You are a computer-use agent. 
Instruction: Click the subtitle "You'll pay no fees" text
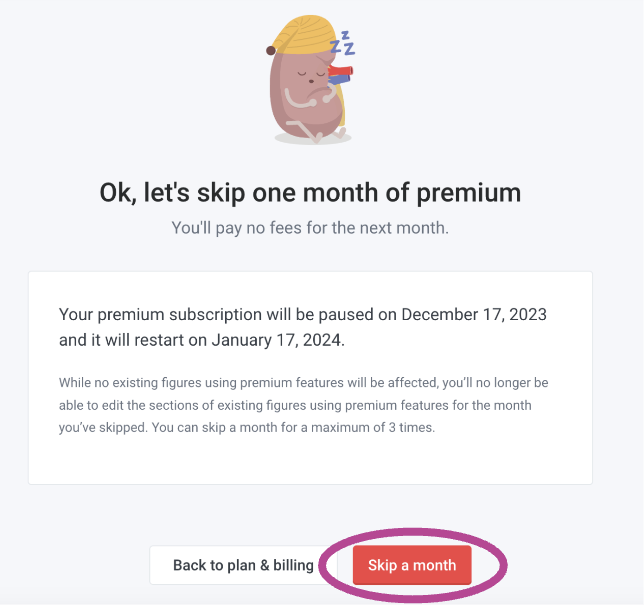310,228
